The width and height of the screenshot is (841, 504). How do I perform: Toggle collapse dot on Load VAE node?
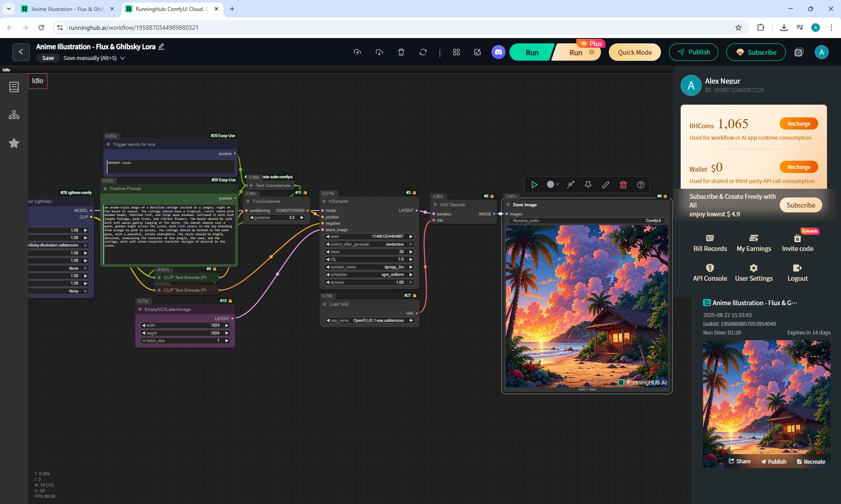click(325, 304)
